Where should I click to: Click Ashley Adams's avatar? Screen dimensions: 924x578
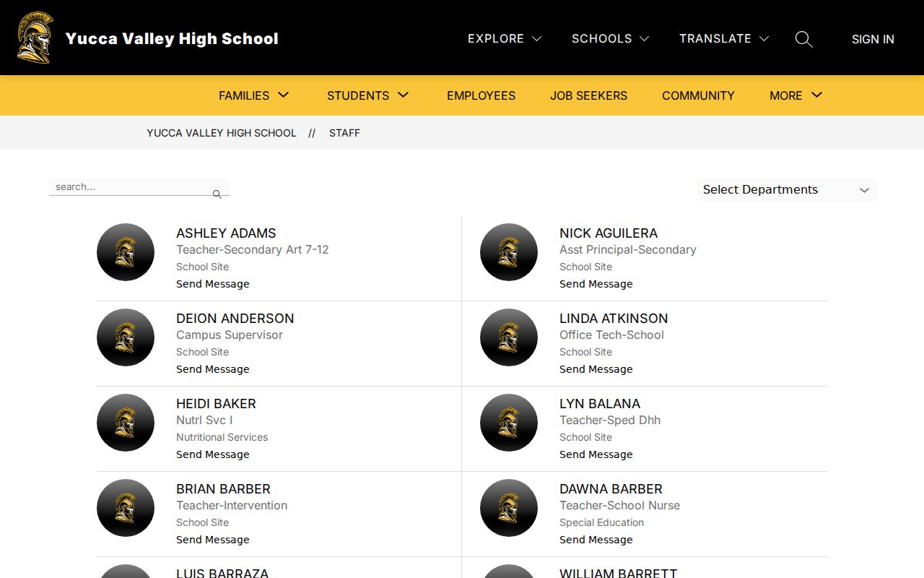[126, 252]
